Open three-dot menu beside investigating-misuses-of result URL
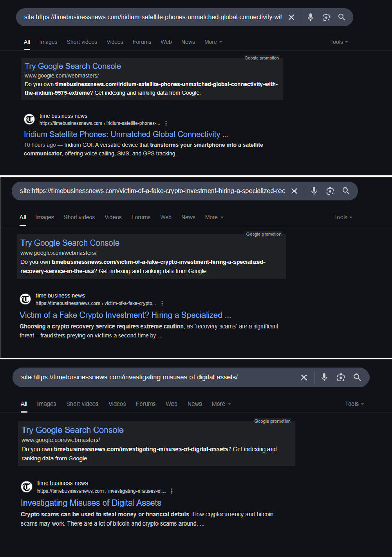 pyautogui.click(x=172, y=491)
